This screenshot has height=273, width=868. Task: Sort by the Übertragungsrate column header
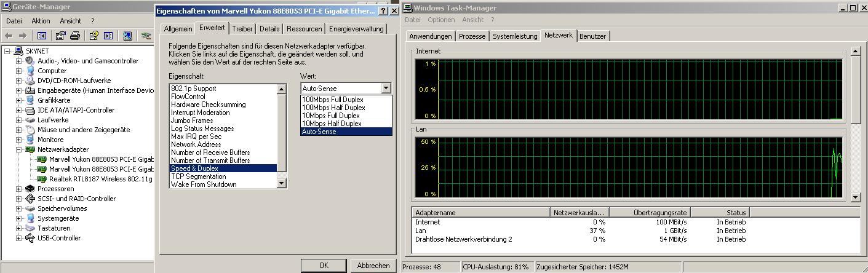click(651, 213)
